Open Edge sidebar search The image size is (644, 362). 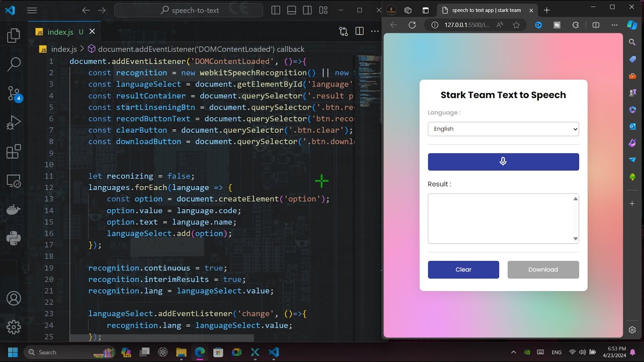tap(632, 43)
